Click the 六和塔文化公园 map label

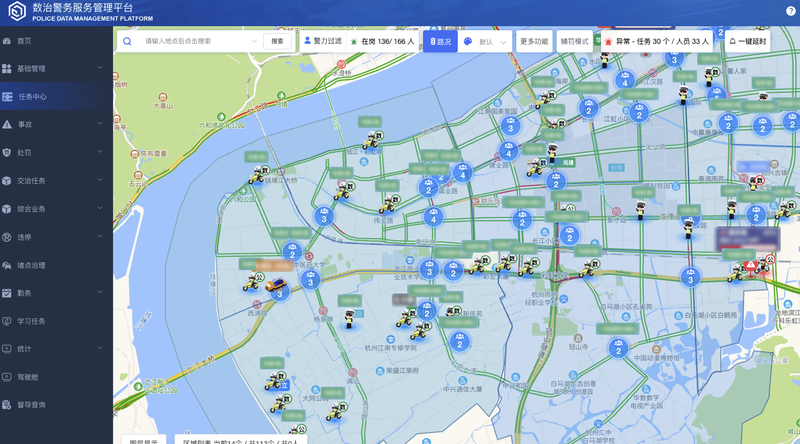[221, 125]
